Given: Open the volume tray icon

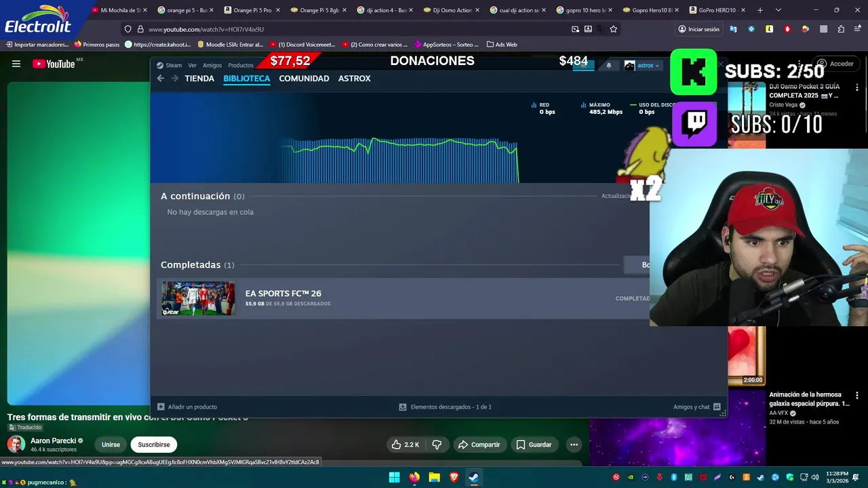Looking at the screenshot, I should point(815,477).
